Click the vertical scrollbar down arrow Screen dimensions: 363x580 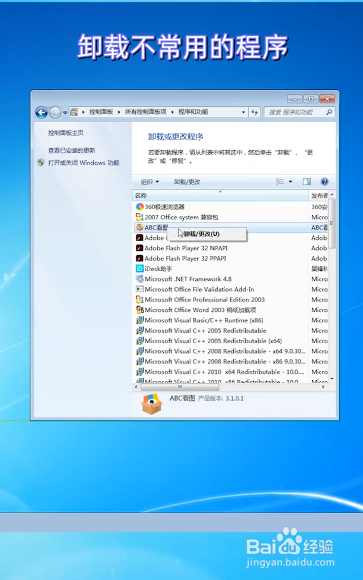click(332, 379)
